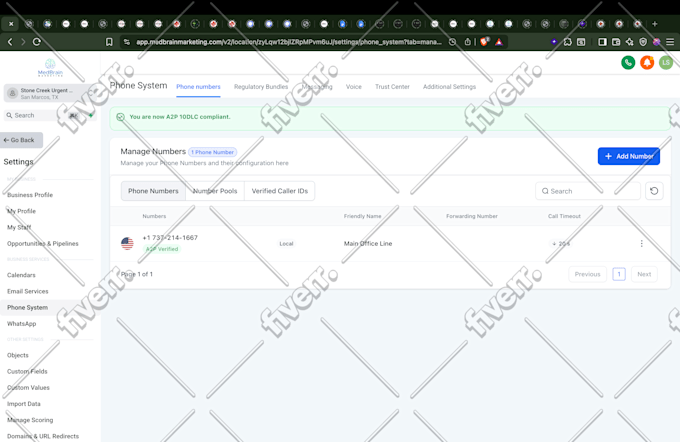Open Business Profile in settings sidebar
This screenshot has width=680, height=442.
[30, 195]
